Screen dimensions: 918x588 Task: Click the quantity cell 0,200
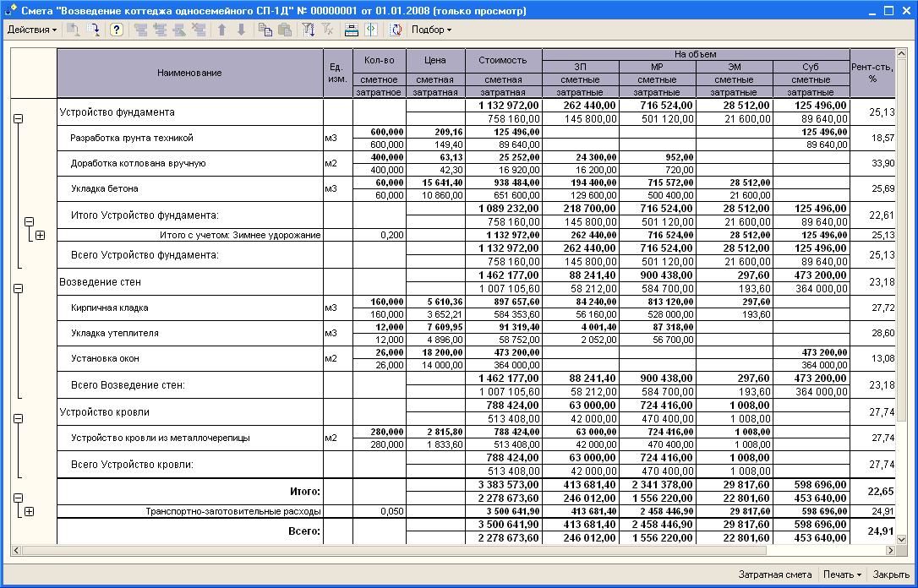point(380,235)
